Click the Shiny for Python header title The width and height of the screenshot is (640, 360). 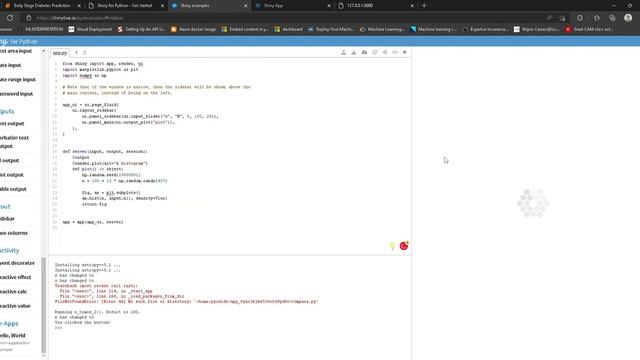point(19,41)
